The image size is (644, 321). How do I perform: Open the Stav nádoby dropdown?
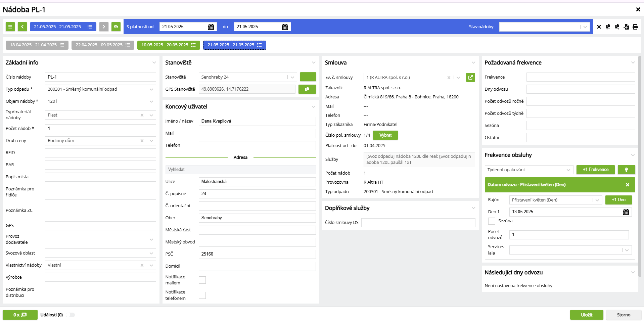coord(544,27)
